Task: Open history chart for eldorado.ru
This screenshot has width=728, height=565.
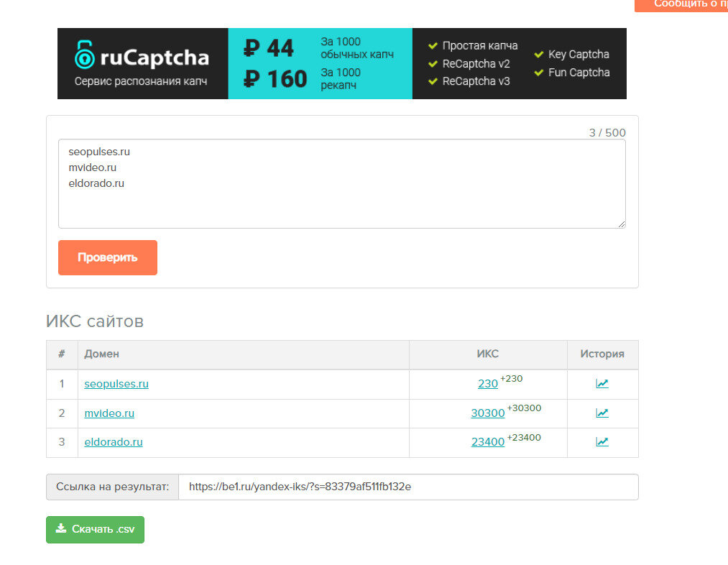Action: coord(602,441)
